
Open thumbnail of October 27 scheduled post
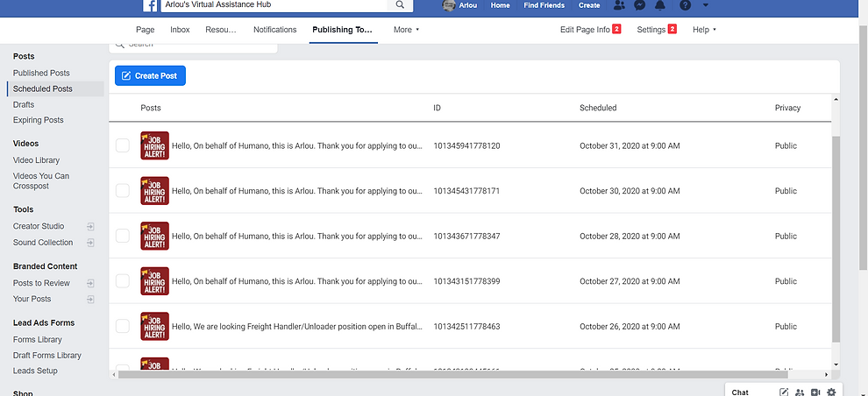(155, 281)
